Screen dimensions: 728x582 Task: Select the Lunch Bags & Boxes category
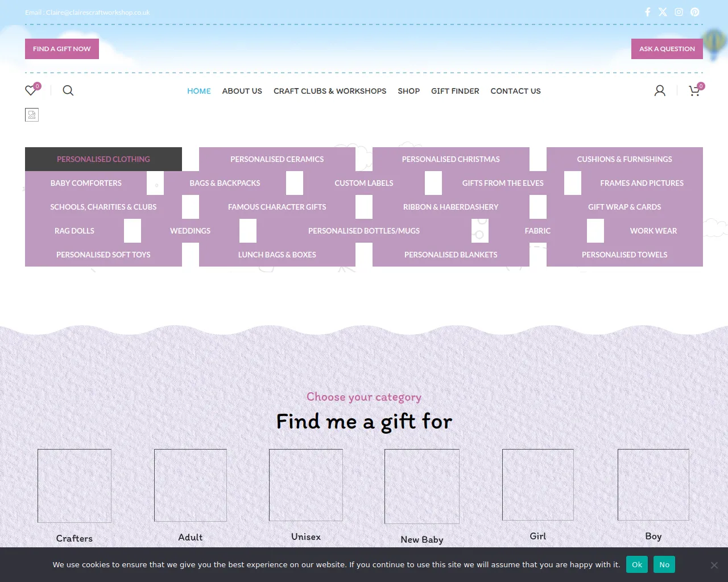277,255
